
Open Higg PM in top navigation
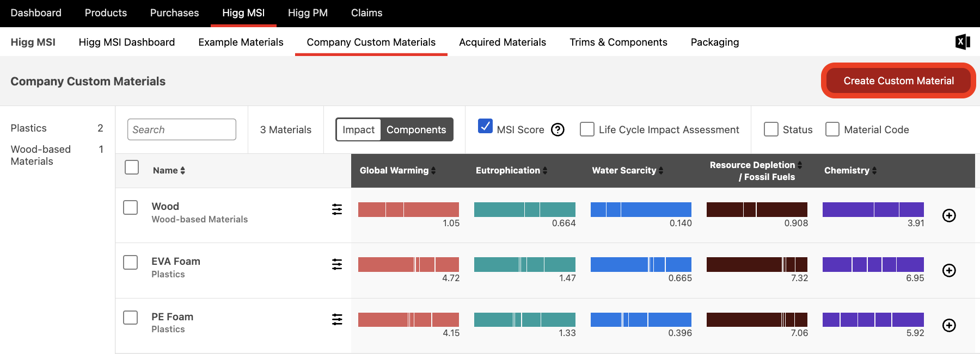[x=308, y=13]
